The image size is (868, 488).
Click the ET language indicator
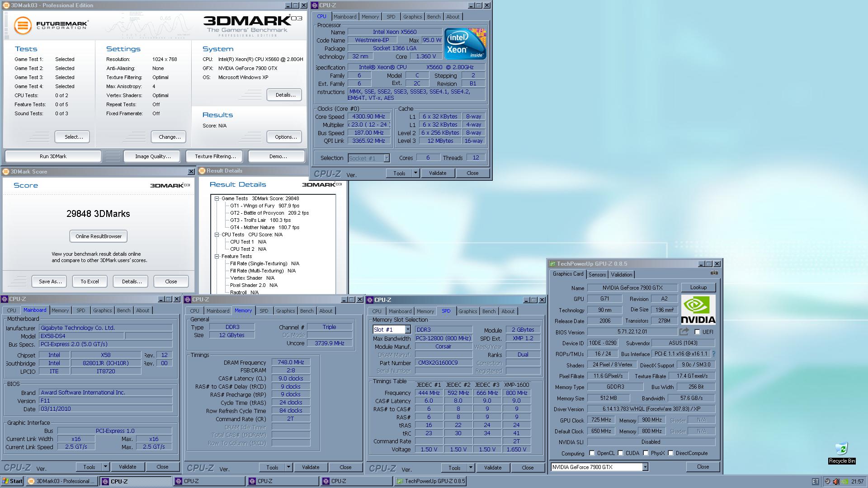point(815,481)
